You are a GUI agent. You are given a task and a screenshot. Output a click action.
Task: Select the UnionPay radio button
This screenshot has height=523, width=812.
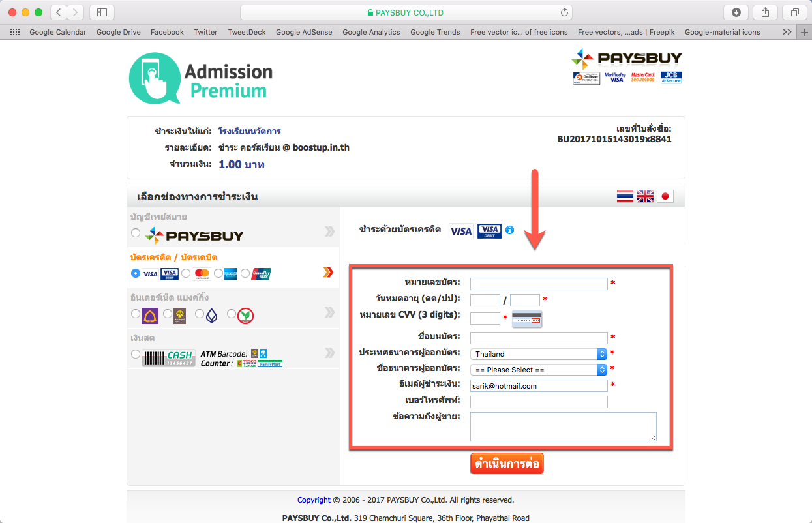[x=245, y=273]
